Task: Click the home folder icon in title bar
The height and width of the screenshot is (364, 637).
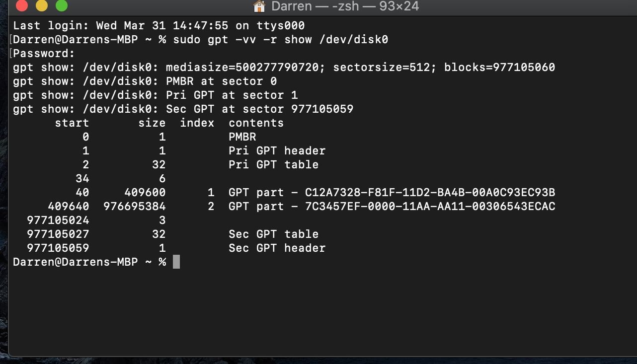Action: tap(259, 6)
